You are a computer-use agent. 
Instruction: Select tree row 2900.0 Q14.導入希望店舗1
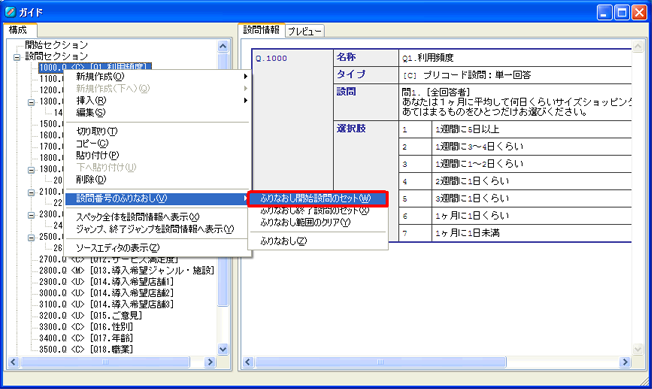pos(106,282)
